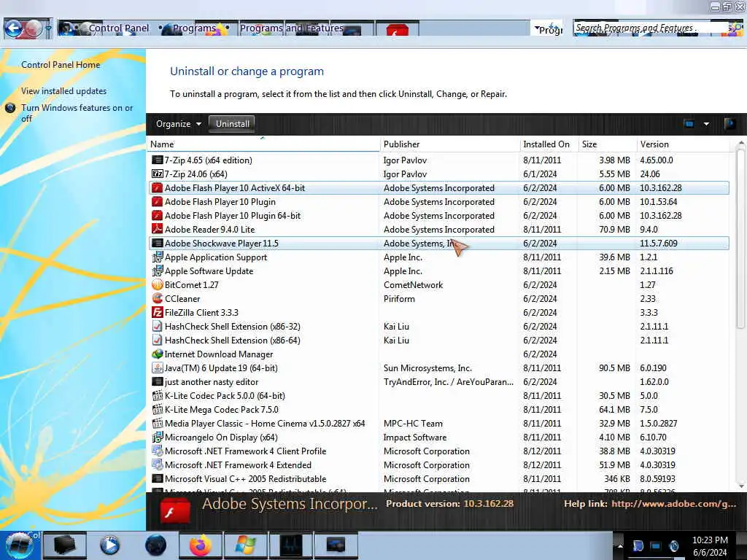Click the Internet Download Manager icon
Viewport: 747px width, 560px height.
(158, 354)
